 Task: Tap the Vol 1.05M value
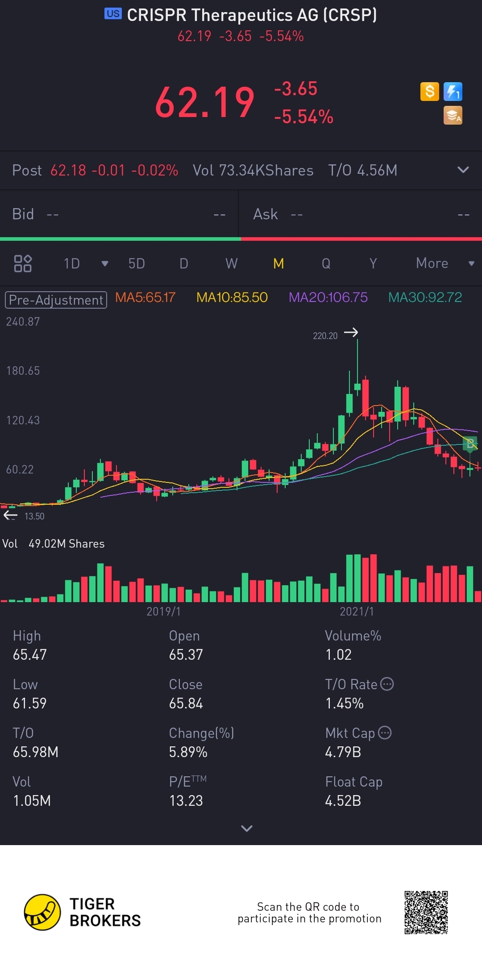(x=32, y=801)
